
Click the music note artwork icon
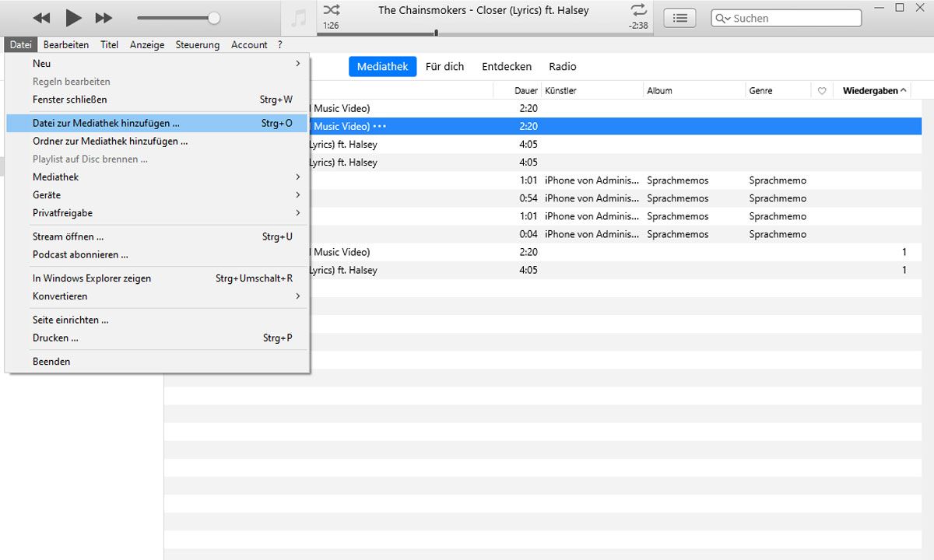(x=298, y=18)
